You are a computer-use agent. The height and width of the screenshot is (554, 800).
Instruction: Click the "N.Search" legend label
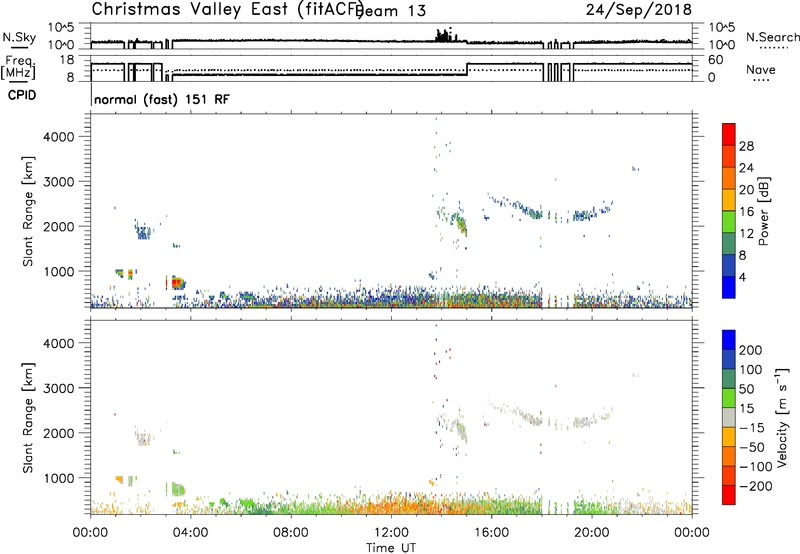point(772,37)
